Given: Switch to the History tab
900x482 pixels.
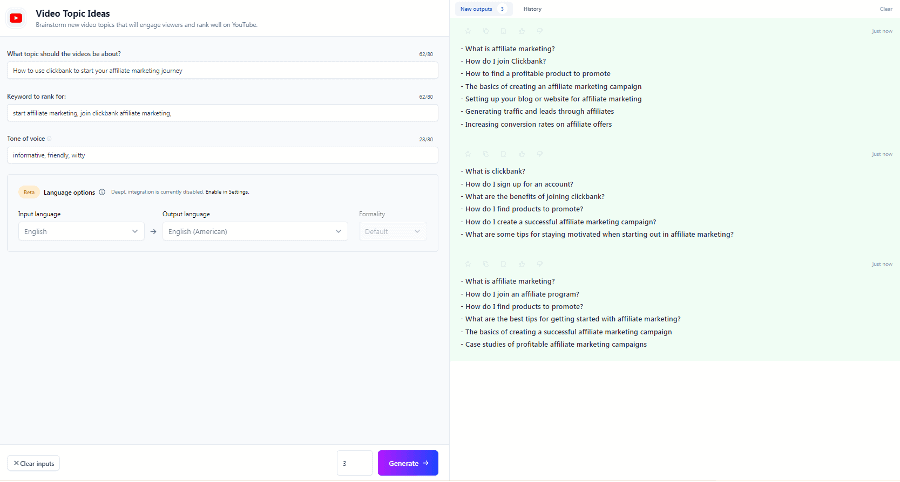Looking at the screenshot, I should pyautogui.click(x=532, y=9).
